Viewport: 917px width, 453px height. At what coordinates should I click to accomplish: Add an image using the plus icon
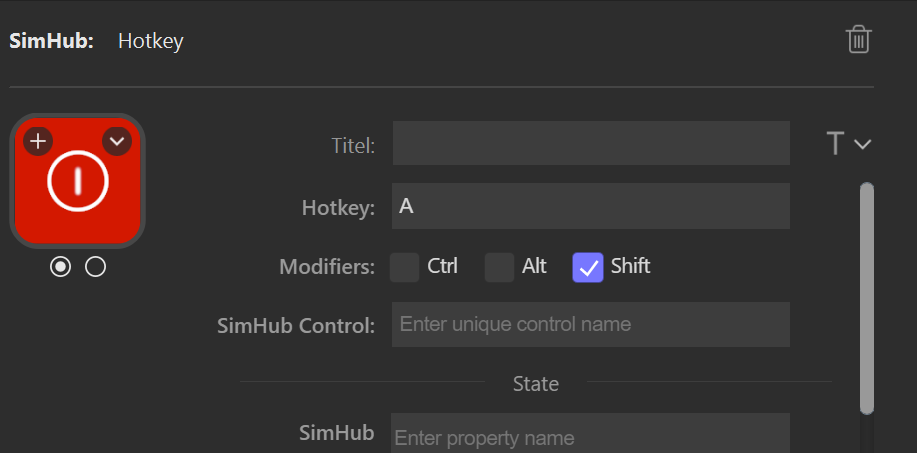click(x=38, y=141)
